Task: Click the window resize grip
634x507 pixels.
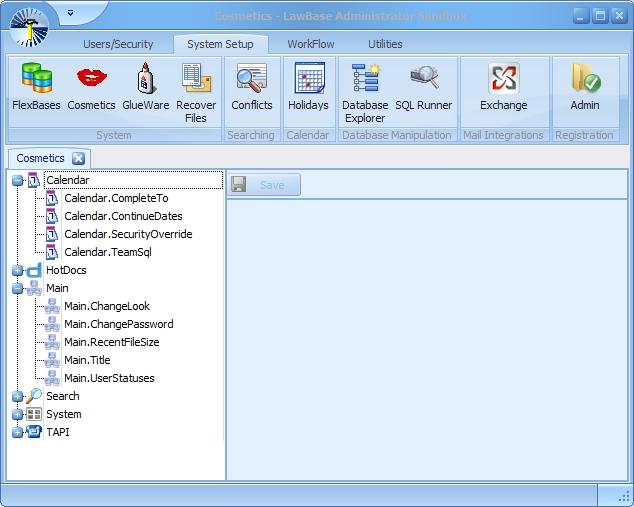Action: 623,496
